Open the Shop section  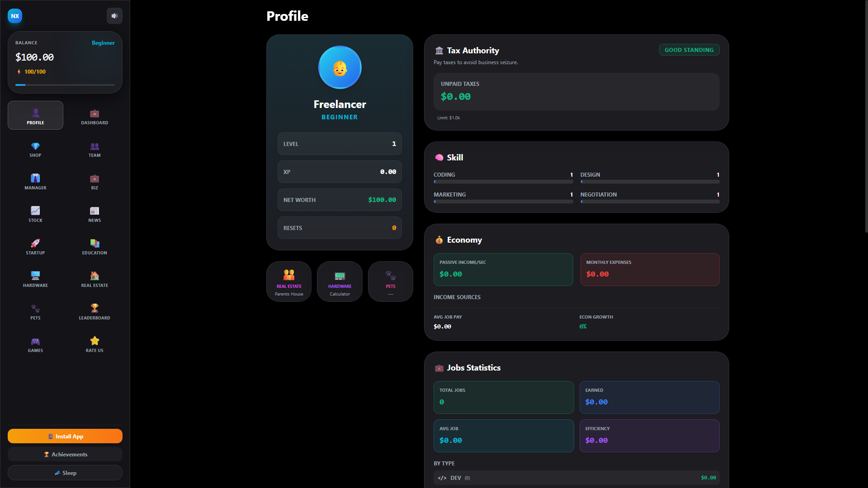click(x=35, y=150)
